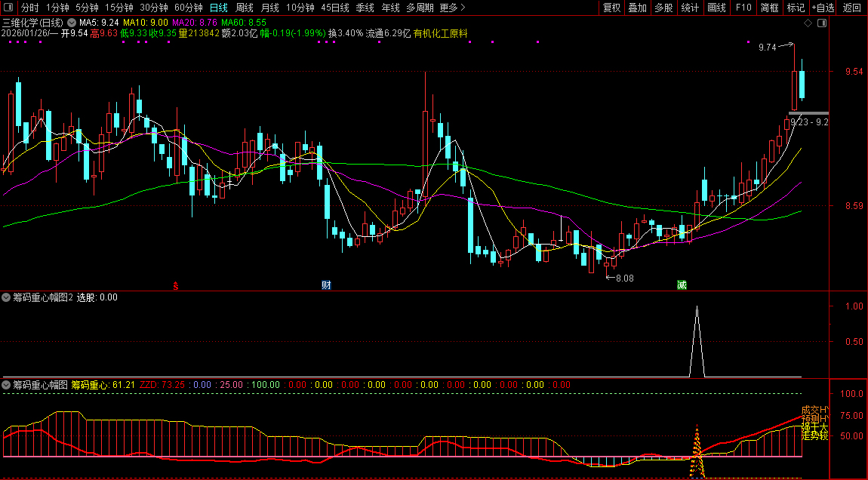This screenshot has width=868, height=480.
Task: Switch to the 周线 weekly tab
Action: click(245, 8)
